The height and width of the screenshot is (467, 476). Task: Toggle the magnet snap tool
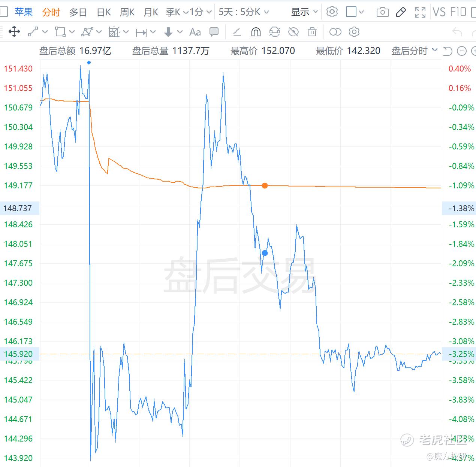[x=256, y=32]
